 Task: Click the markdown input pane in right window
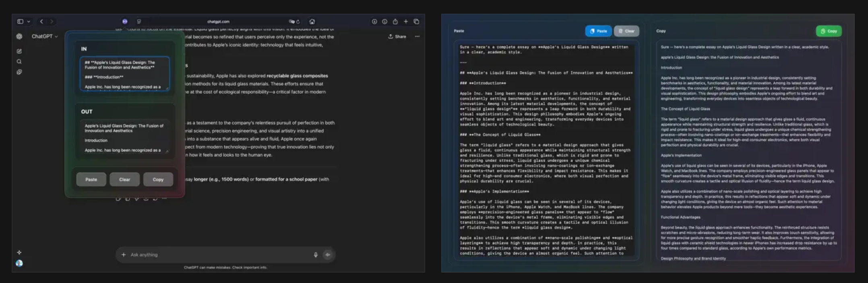[x=546, y=150]
